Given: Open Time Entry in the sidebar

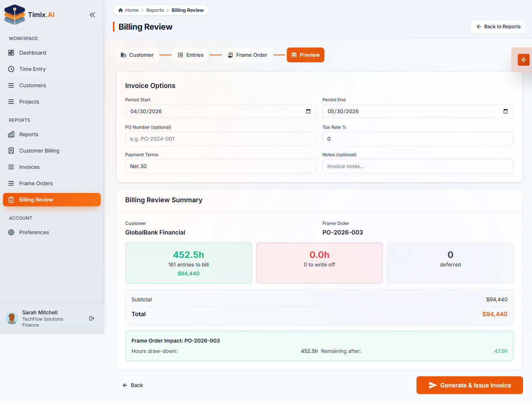Looking at the screenshot, I should (52, 69).
